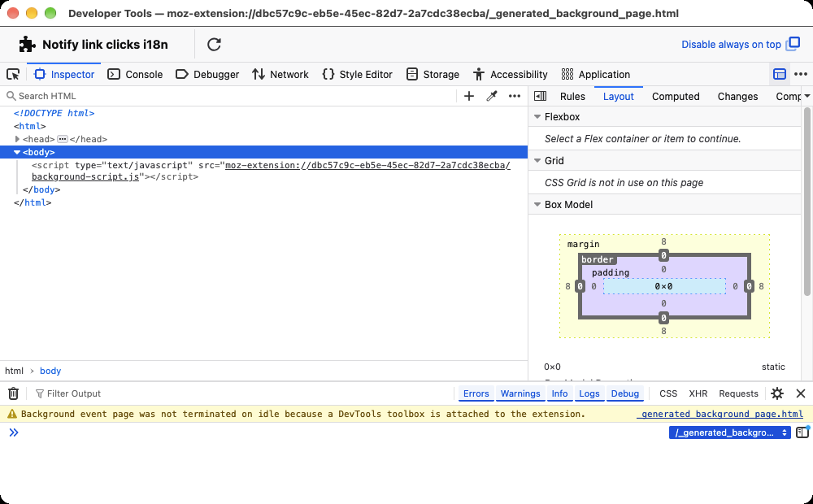Image resolution: width=813 pixels, height=504 pixels.
Task: Activate the pick element cursor tool
Action: [x=13, y=74]
